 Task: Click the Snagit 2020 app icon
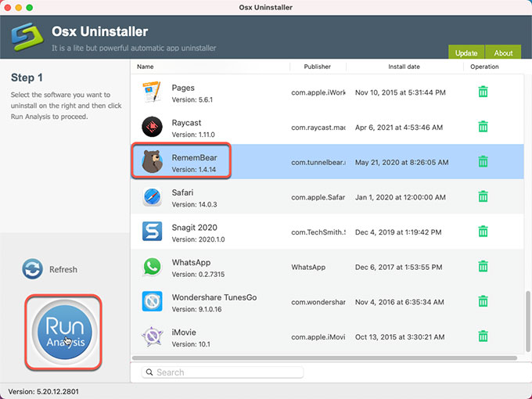pyautogui.click(x=152, y=232)
